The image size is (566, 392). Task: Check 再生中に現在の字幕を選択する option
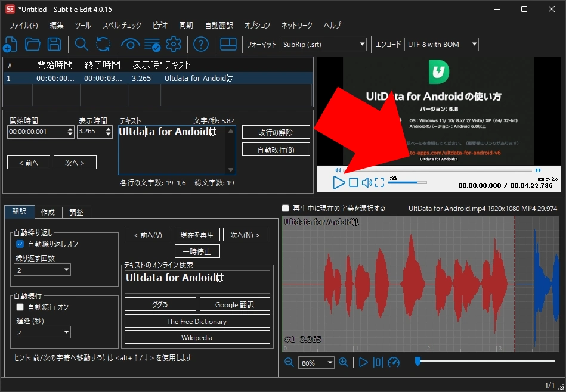click(286, 208)
